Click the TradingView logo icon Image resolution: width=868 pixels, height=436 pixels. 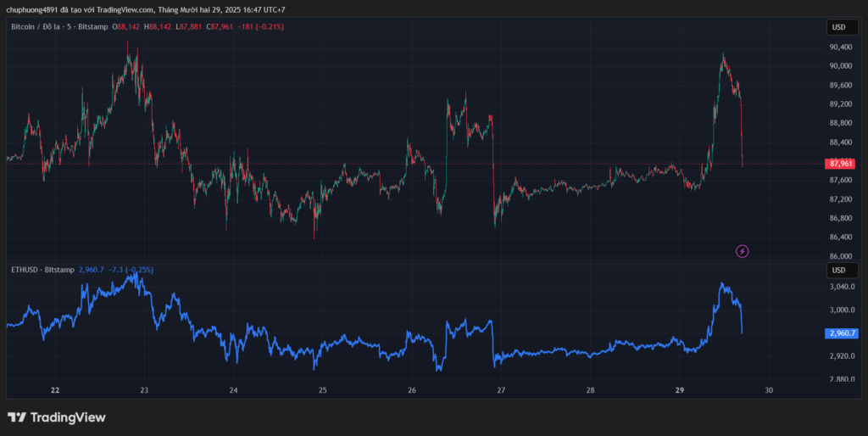[x=16, y=417]
